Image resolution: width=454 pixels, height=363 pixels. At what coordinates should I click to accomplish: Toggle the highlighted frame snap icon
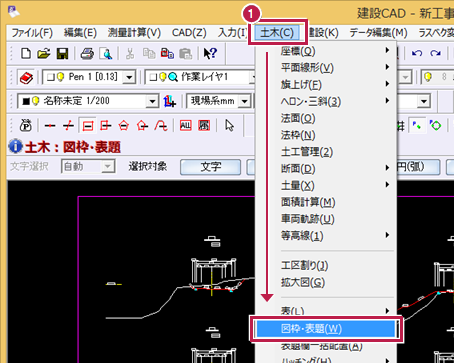click(x=88, y=126)
